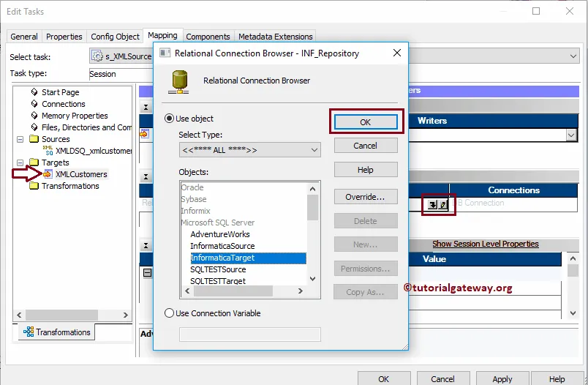Open the Select Type dropdown
Image resolution: width=588 pixels, height=385 pixels.
[249, 150]
